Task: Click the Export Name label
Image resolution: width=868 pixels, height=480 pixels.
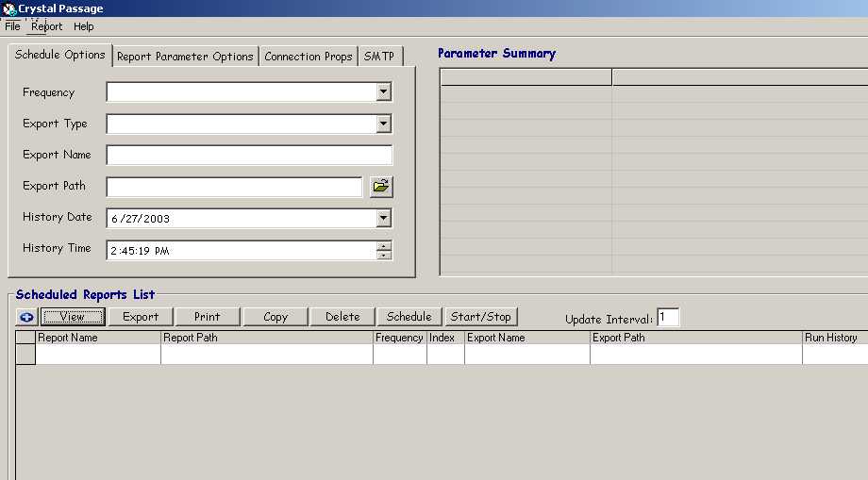Action: (57, 155)
